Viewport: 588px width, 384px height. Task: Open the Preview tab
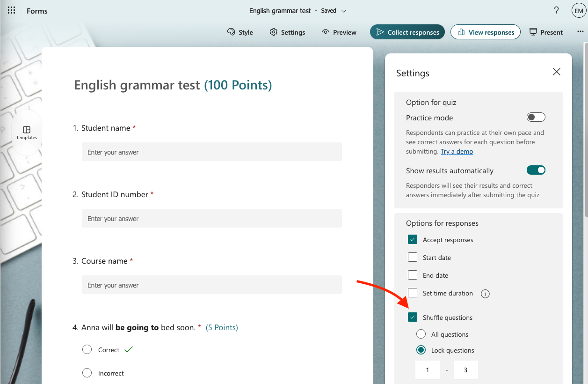pyautogui.click(x=339, y=32)
